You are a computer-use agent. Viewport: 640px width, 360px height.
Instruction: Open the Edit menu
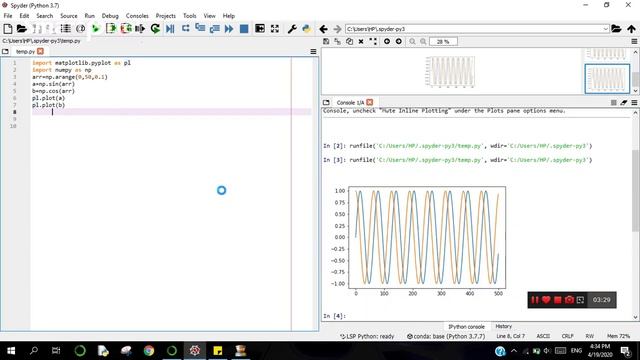click(24, 16)
